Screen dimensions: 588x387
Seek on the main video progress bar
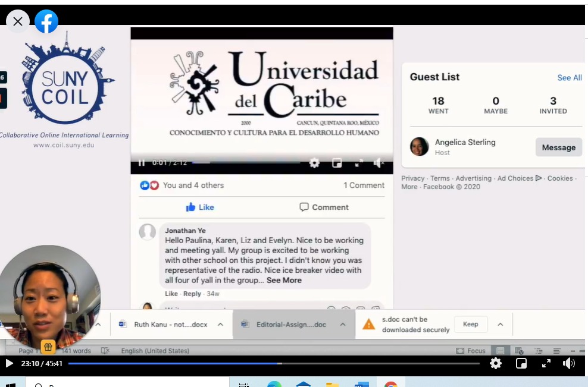point(274,363)
